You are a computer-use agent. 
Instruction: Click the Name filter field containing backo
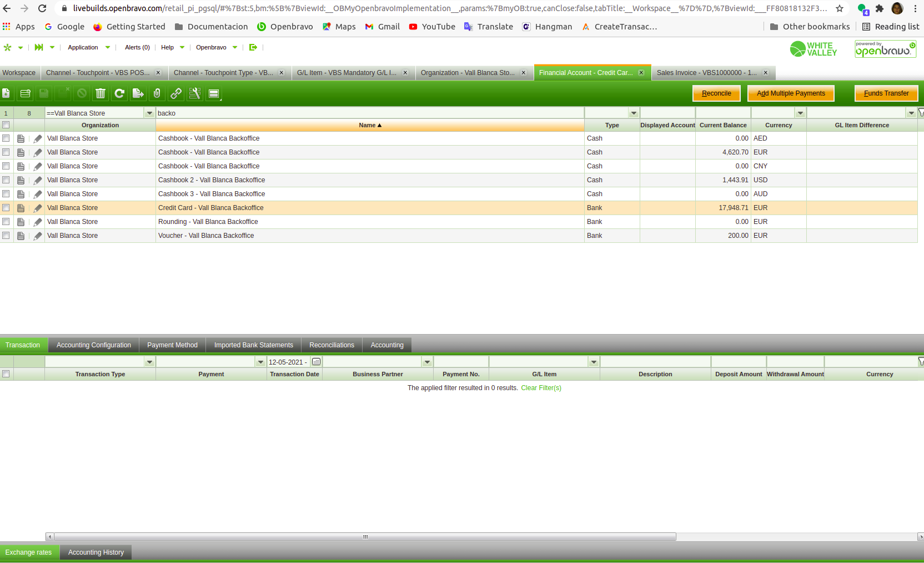pyautogui.click(x=370, y=113)
